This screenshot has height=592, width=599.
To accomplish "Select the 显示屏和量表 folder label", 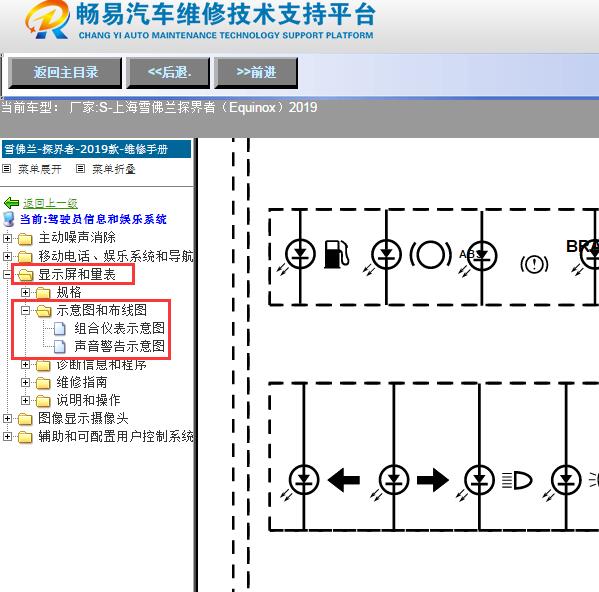I will click(77, 274).
